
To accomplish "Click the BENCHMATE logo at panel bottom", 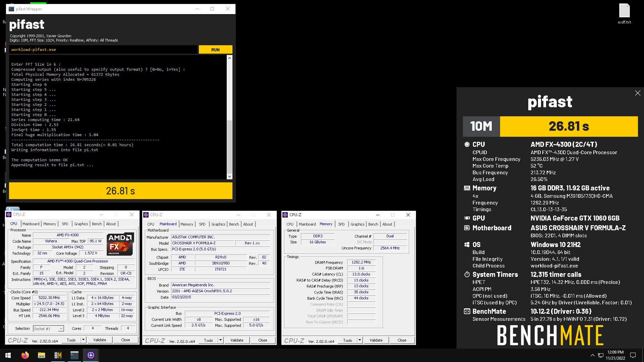I will pyautogui.click(x=550, y=335).
